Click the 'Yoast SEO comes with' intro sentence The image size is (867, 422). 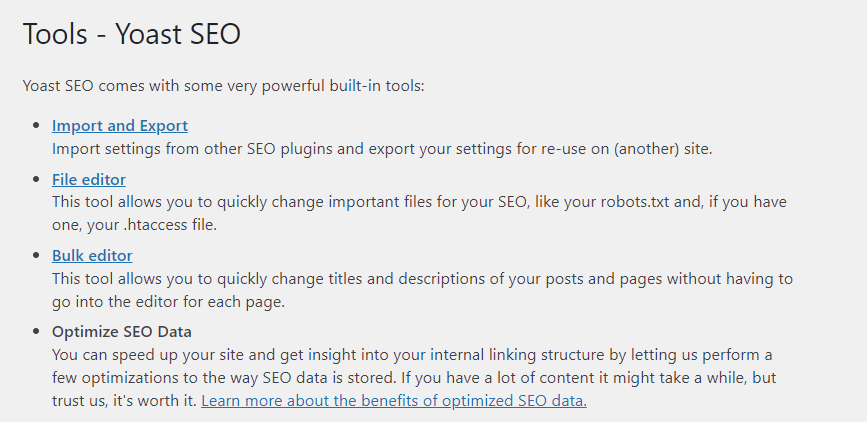point(224,86)
